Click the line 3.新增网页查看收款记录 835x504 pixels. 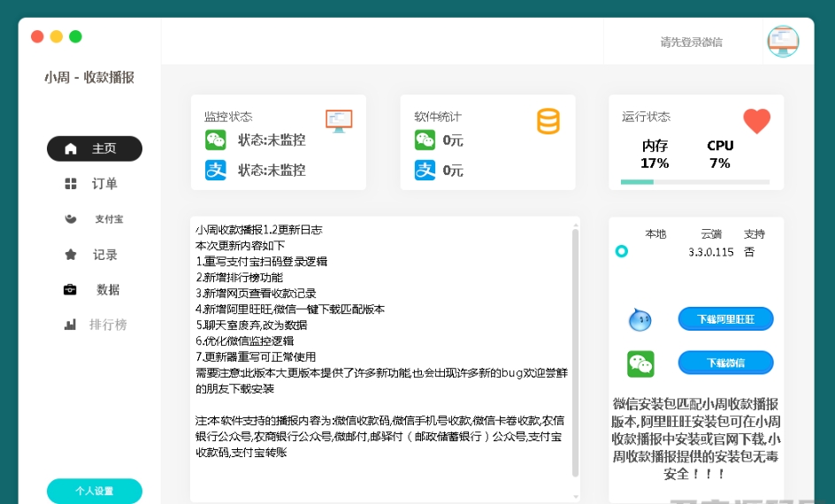pos(256,294)
